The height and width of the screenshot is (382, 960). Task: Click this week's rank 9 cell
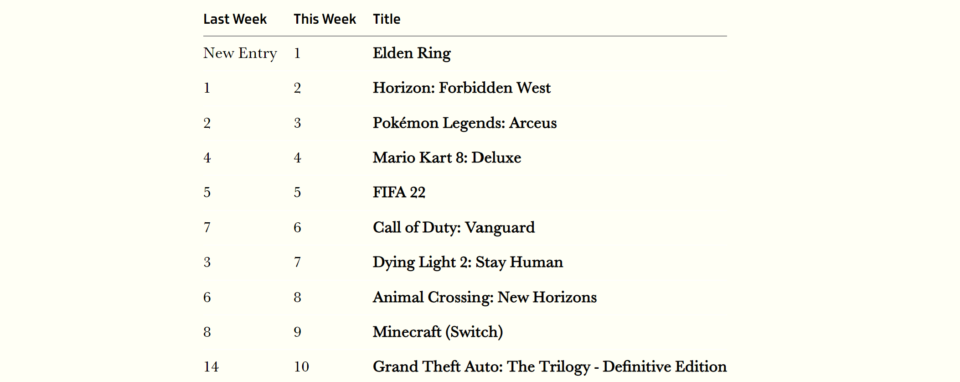tap(297, 332)
